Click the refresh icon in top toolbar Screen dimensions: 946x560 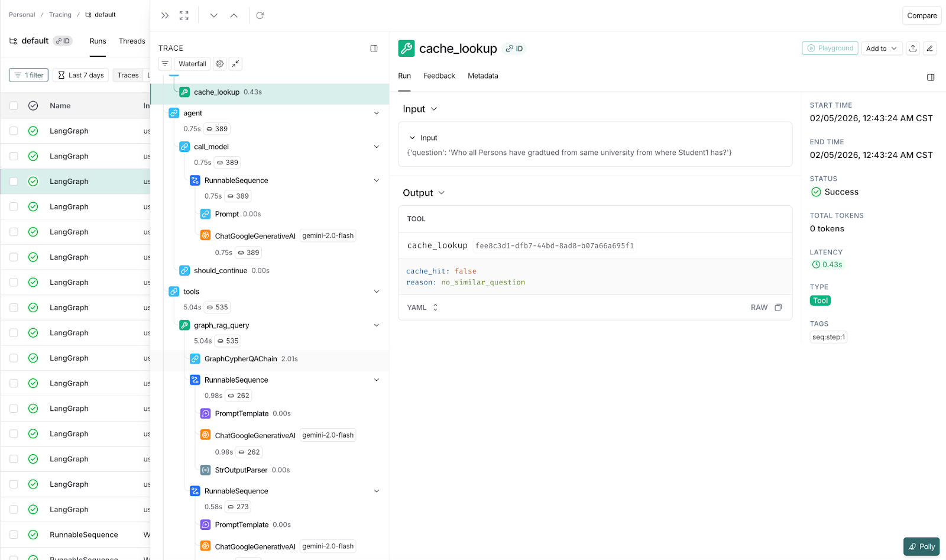coord(260,15)
